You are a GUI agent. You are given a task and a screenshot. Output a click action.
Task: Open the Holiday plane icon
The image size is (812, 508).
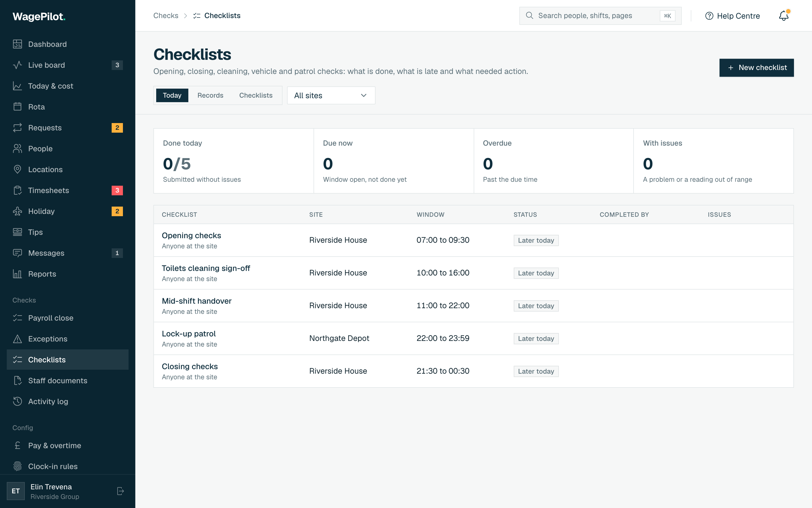[17, 211]
